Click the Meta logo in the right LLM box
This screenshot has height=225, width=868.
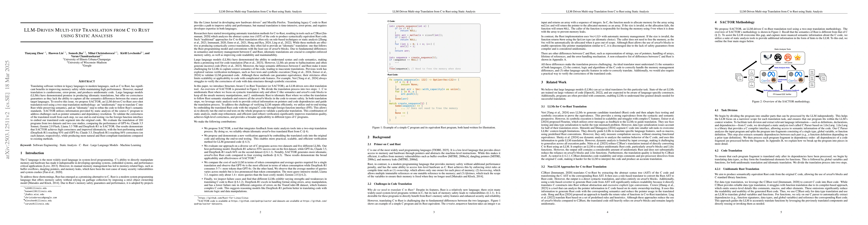(799, 74)
